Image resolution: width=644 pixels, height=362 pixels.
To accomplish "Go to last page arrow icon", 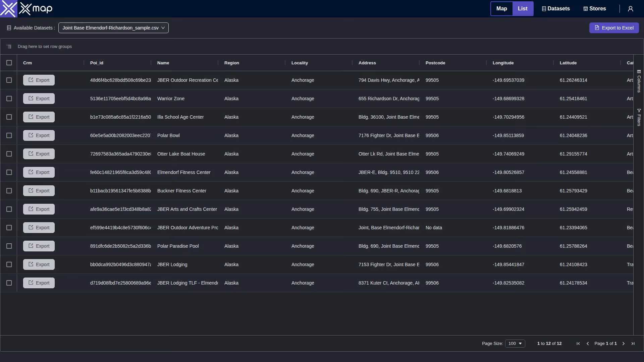I will pos(633,344).
